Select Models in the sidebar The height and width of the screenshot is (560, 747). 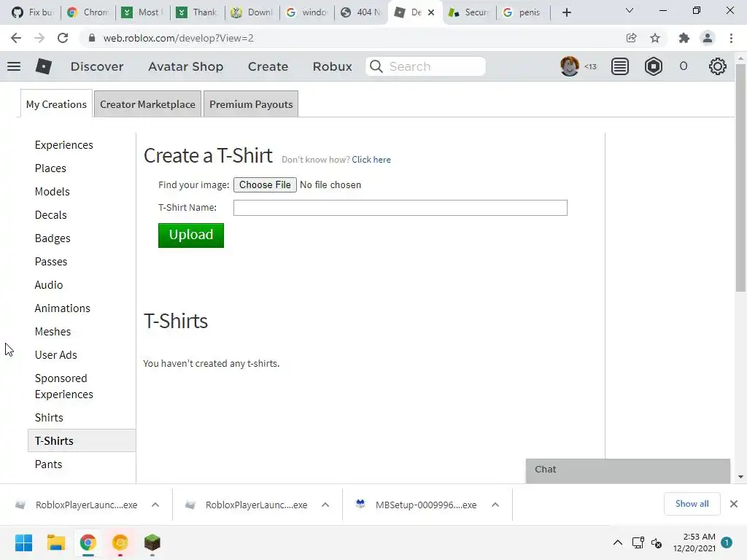click(x=53, y=192)
